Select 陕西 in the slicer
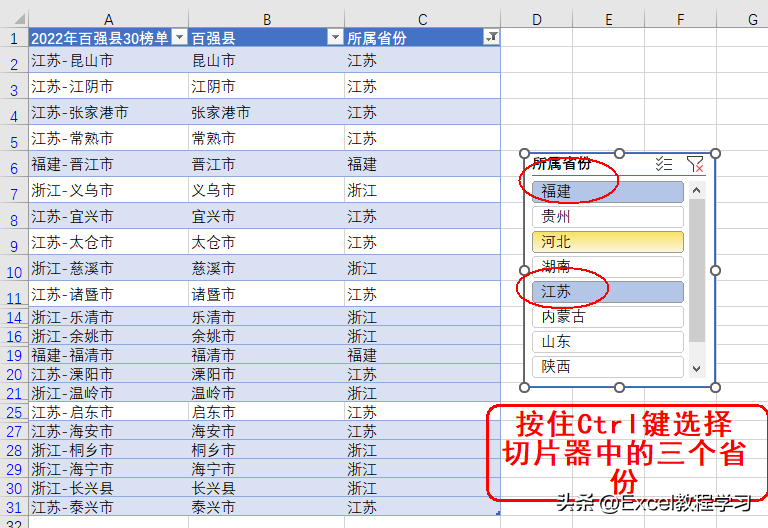The height and width of the screenshot is (528, 768). [x=608, y=367]
